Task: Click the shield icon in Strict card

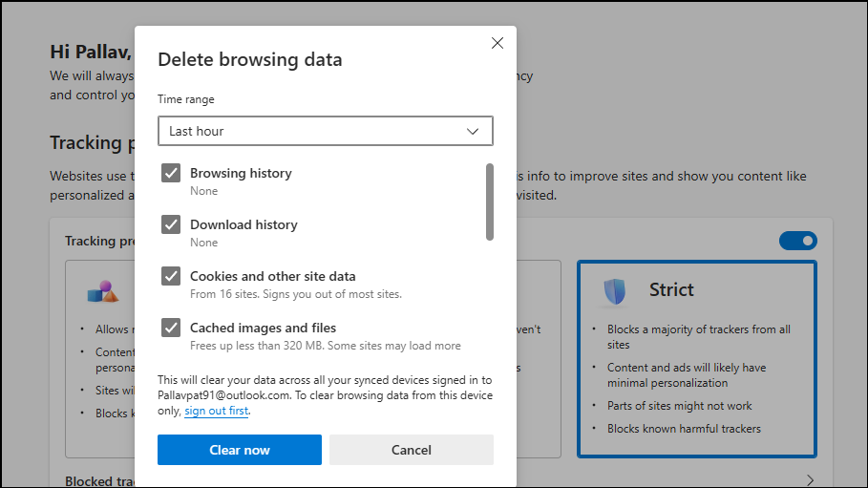Action: (x=614, y=290)
